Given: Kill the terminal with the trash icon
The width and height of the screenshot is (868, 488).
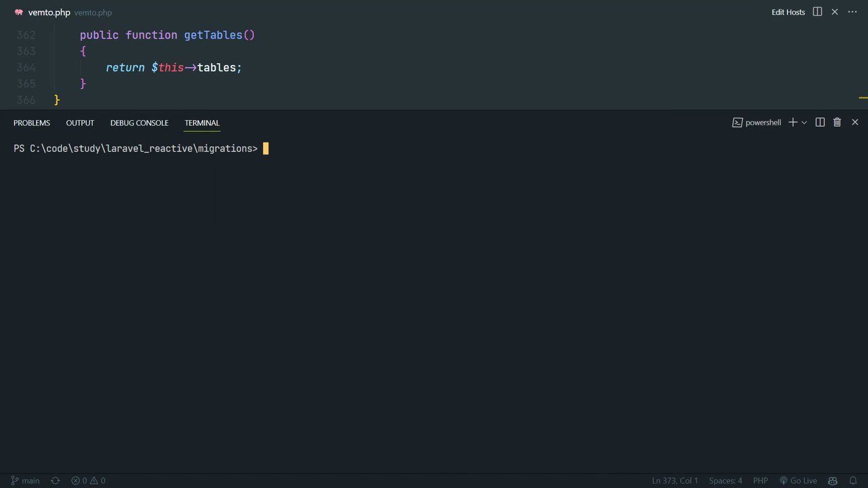Looking at the screenshot, I should pos(837,122).
